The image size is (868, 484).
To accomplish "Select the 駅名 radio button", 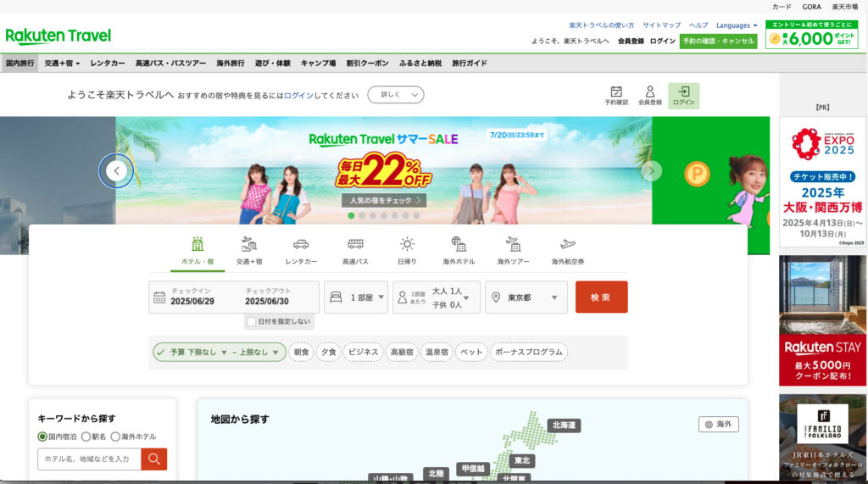I will (x=86, y=437).
